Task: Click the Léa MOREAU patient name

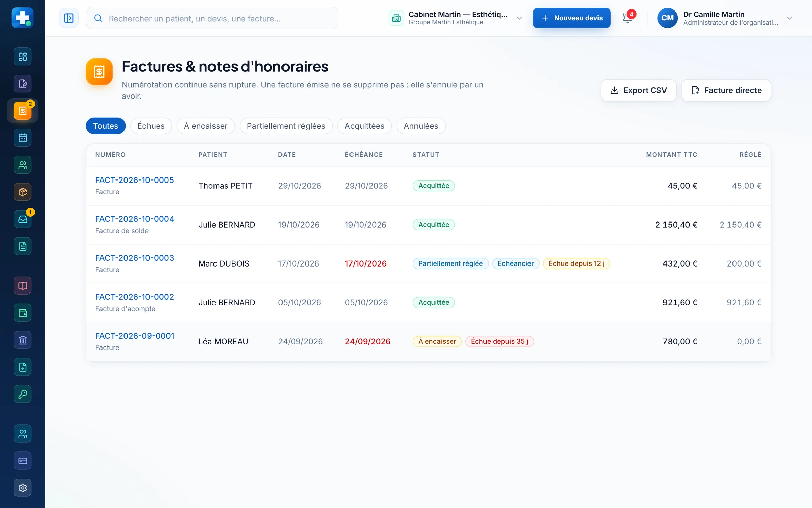Action: click(x=223, y=342)
